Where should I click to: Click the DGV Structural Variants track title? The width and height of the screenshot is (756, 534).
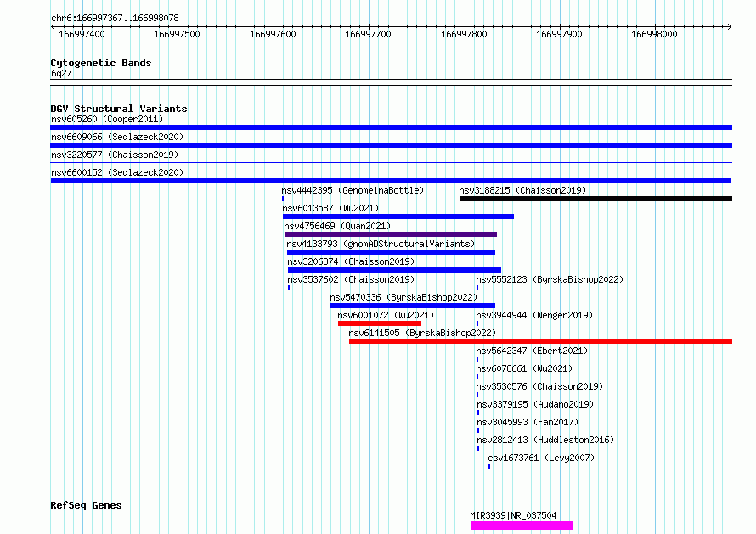(x=119, y=109)
